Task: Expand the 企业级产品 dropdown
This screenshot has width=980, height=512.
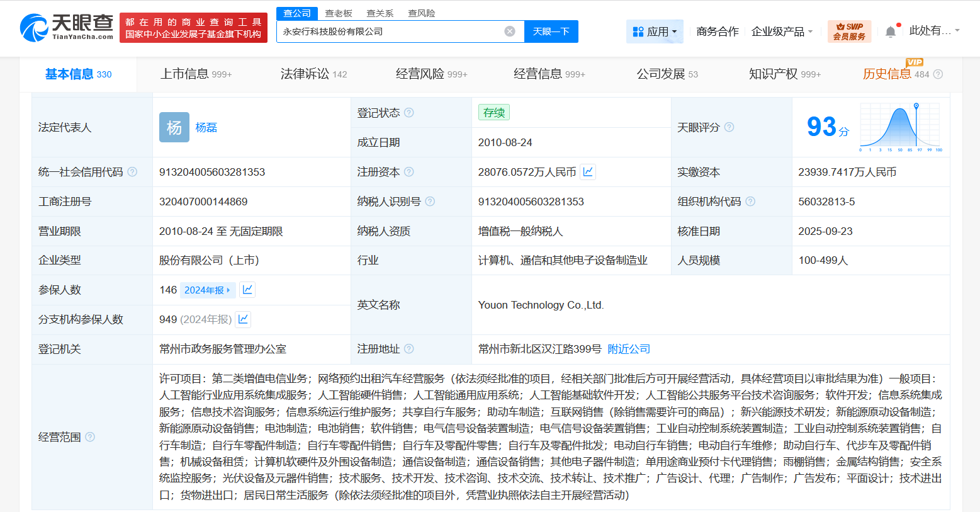Action: click(x=782, y=31)
